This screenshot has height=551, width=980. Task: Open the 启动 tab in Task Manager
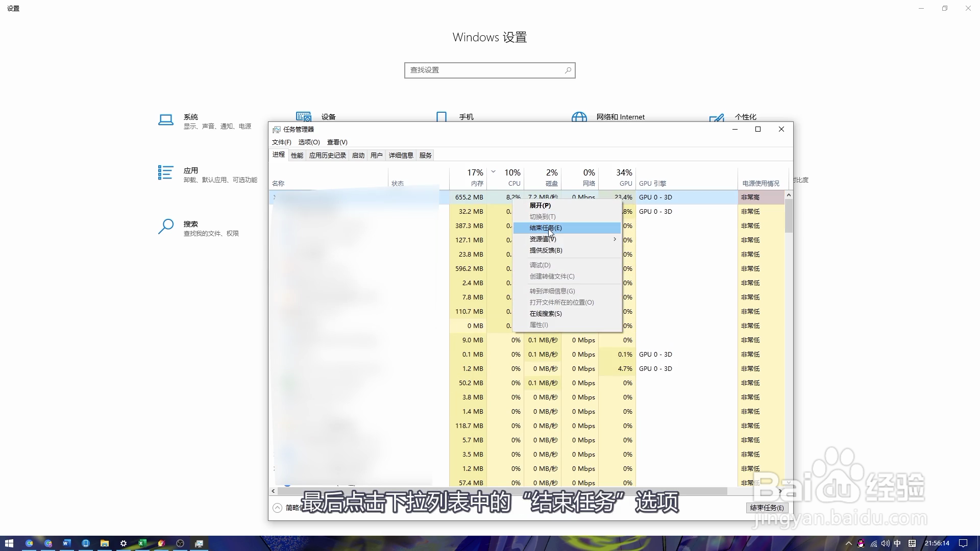[358, 156]
